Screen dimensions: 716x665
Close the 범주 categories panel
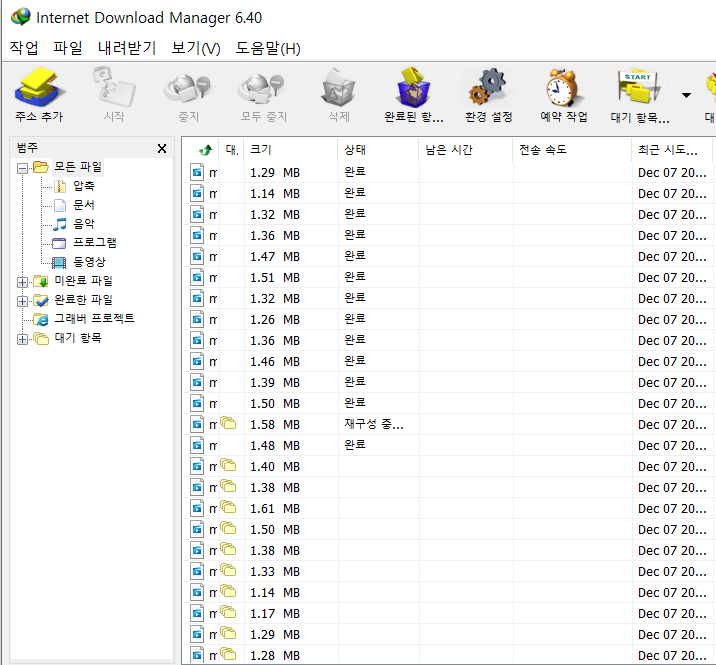[162, 148]
